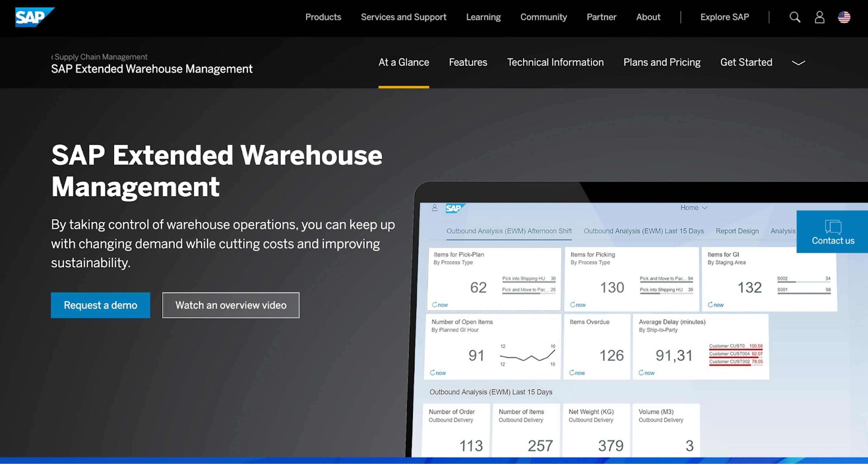This screenshot has width=868, height=464.
Task: Open Net Weight (KG) tile
Action: pyautogui.click(x=596, y=430)
